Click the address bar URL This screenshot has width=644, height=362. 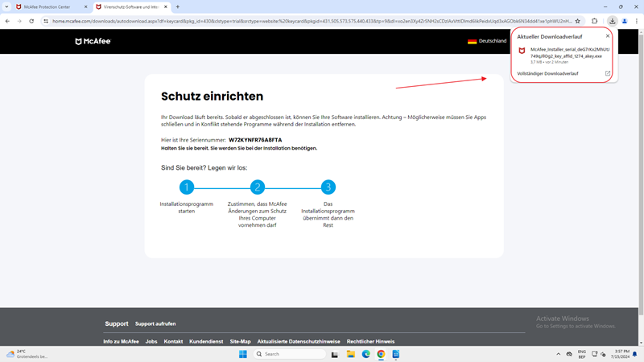[x=312, y=22]
